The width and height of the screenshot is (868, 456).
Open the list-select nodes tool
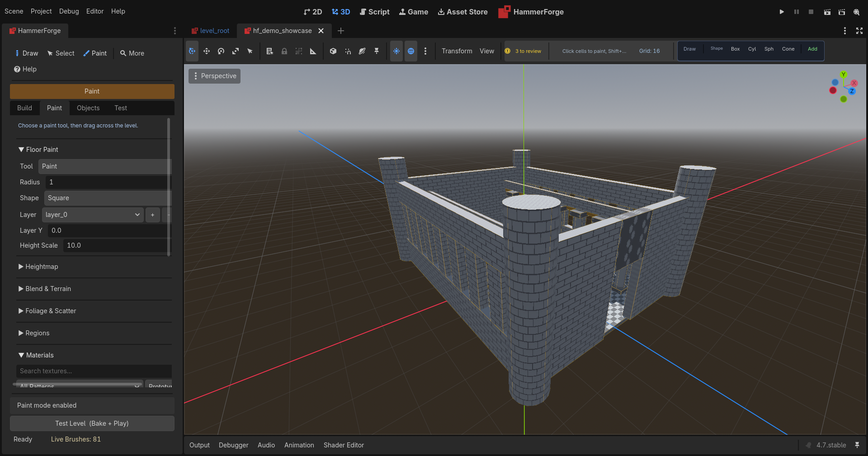tap(270, 51)
